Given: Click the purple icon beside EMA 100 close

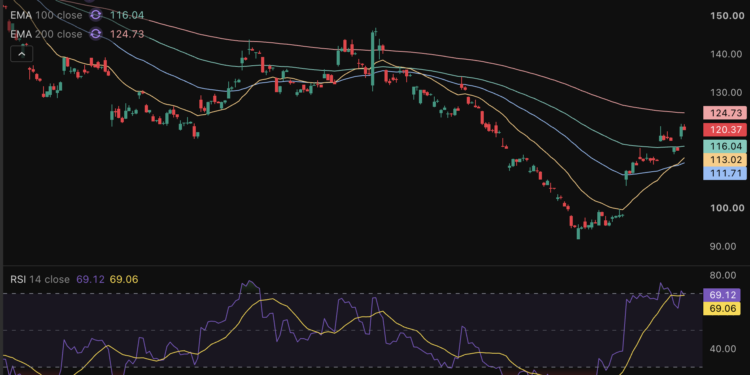Looking at the screenshot, I should (96, 15).
